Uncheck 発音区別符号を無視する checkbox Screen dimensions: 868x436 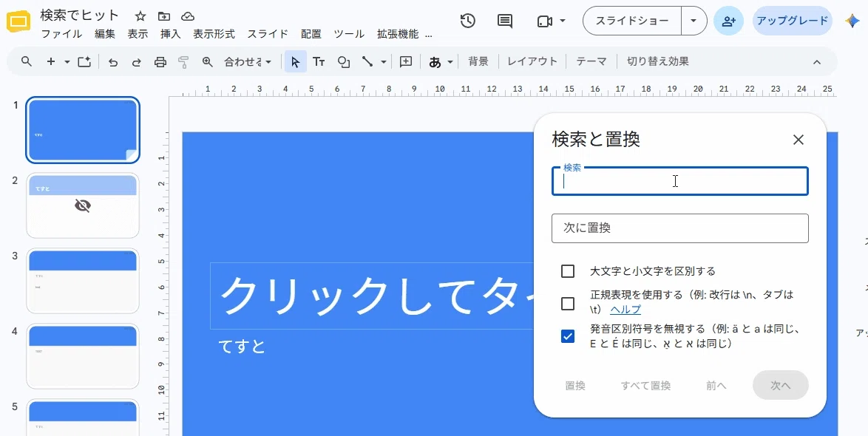pos(567,335)
